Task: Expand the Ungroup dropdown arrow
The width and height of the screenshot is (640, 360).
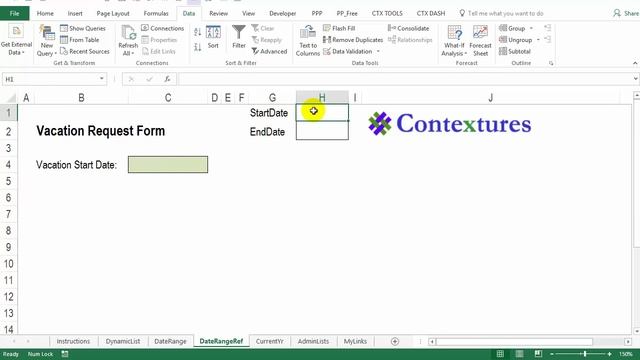Action: (538, 40)
